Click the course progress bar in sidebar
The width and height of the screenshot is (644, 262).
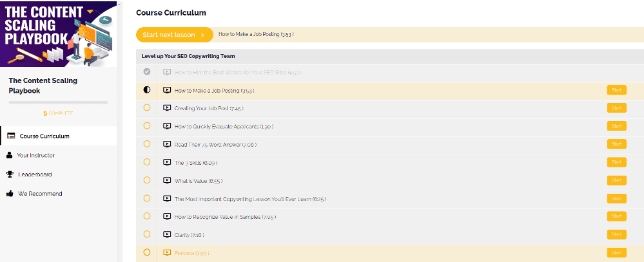click(58, 102)
